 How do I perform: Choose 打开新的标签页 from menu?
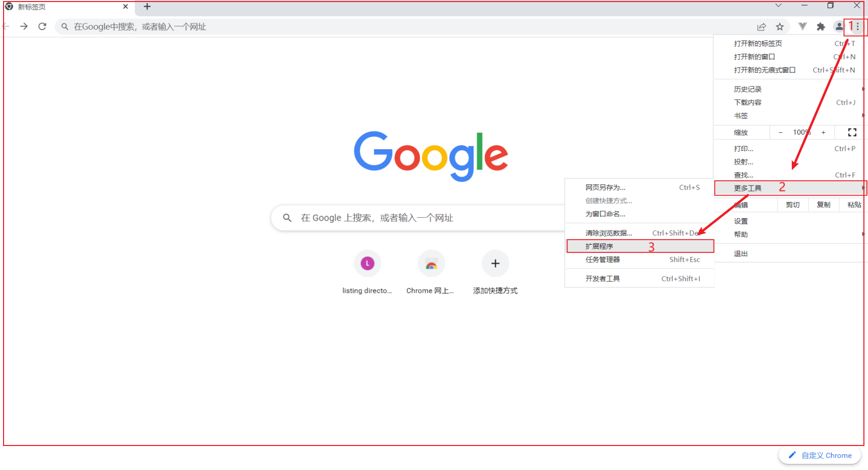click(790, 43)
